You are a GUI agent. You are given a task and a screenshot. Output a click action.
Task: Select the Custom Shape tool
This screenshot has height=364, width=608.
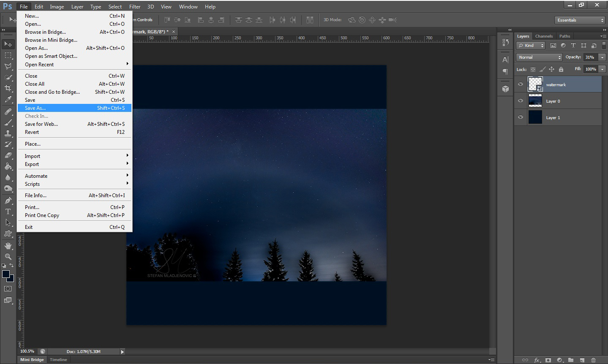(8, 234)
